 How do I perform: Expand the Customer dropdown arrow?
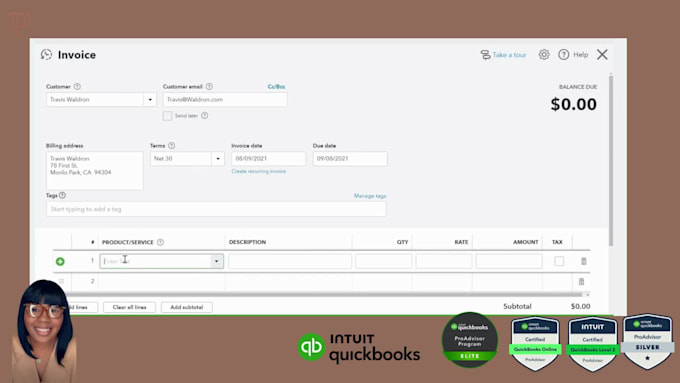(150, 100)
